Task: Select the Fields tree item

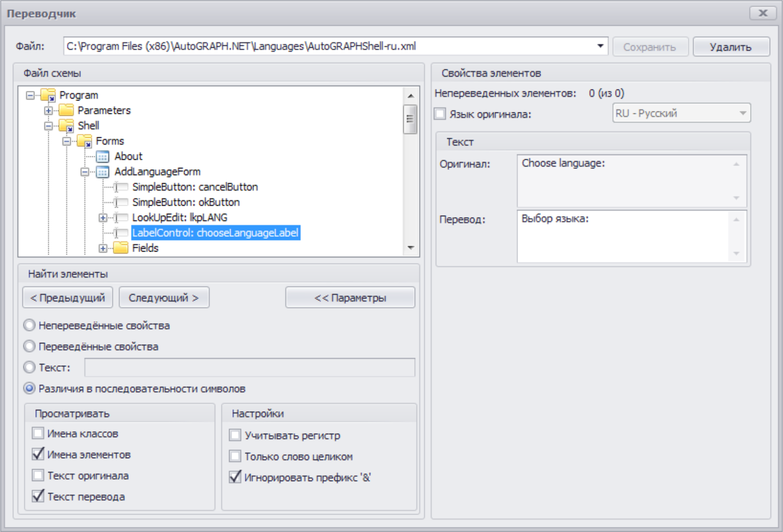Action: pos(145,248)
